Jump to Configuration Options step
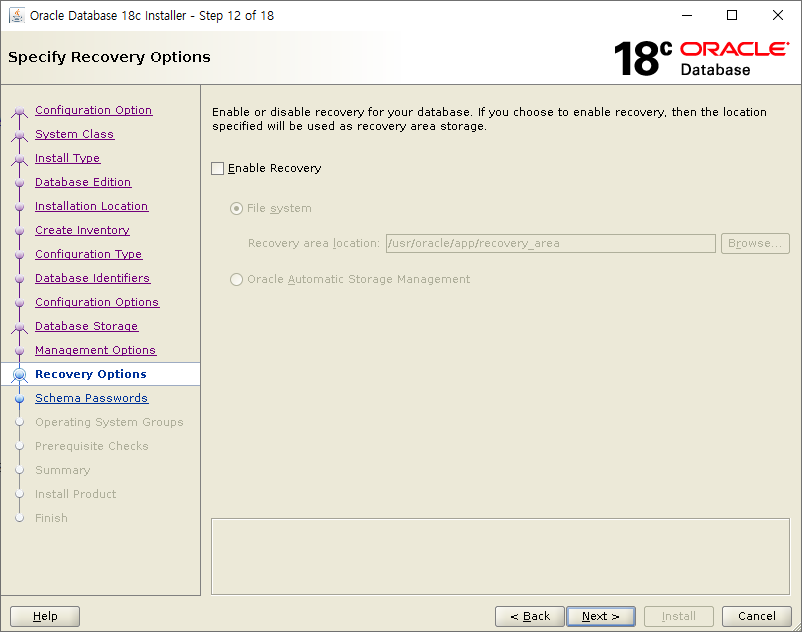The width and height of the screenshot is (802, 632). tap(97, 303)
